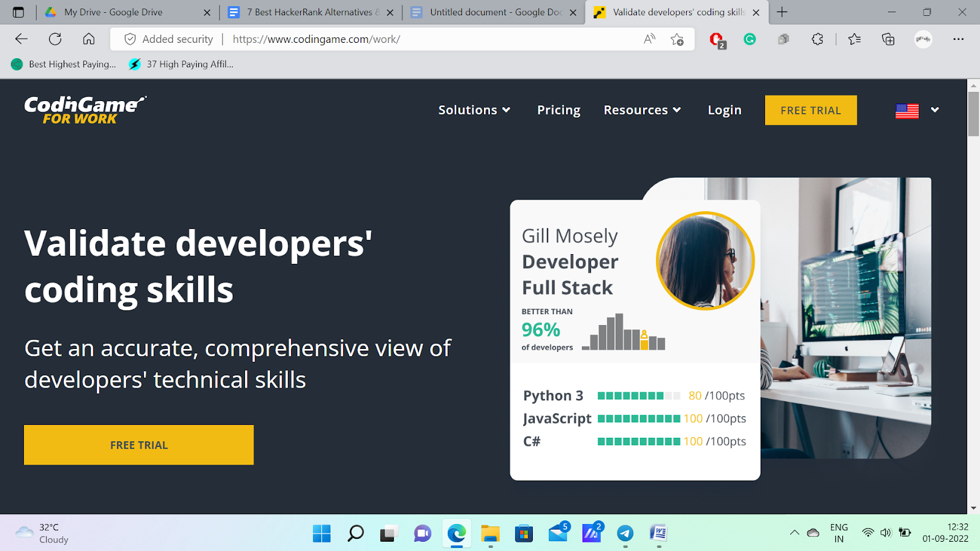Open the Edge browser taskbar icon
The width and height of the screenshot is (980, 551).
point(456,533)
